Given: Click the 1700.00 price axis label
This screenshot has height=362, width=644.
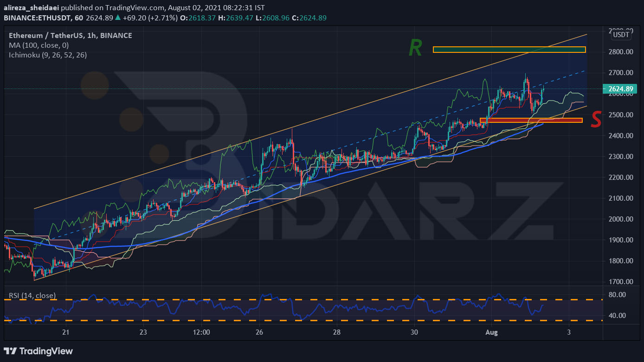Looking at the screenshot, I should tap(621, 281).
